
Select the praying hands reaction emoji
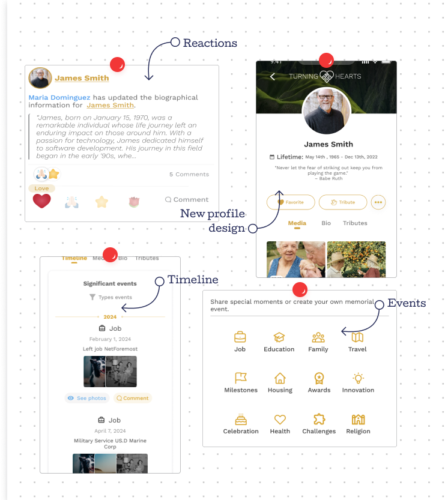click(72, 202)
